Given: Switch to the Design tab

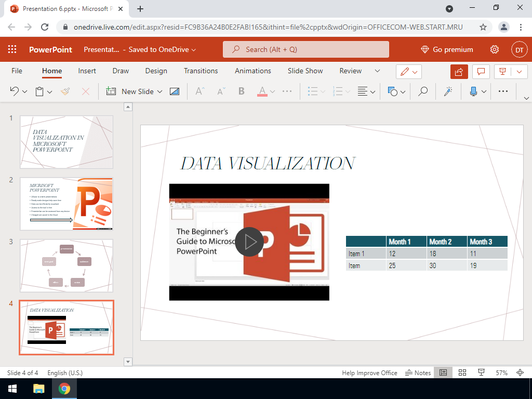Looking at the screenshot, I should pyautogui.click(x=156, y=71).
